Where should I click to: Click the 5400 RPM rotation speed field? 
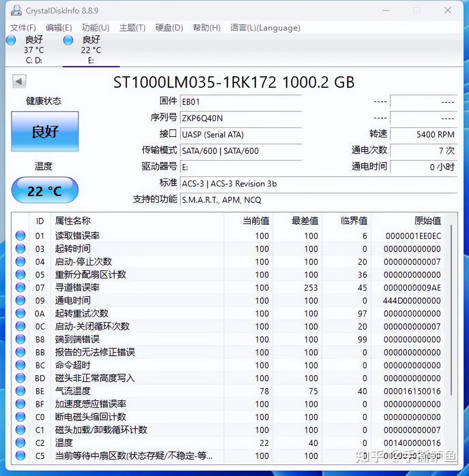pyautogui.click(x=423, y=134)
